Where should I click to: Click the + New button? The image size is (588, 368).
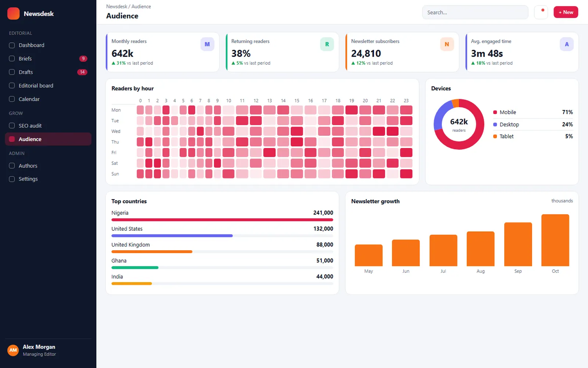click(x=566, y=12)
